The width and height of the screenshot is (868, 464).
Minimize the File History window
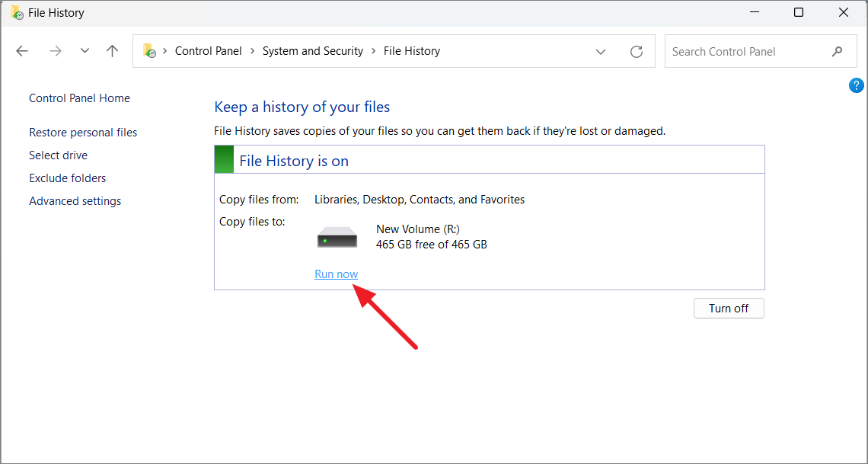pyautogui.click(x=754, y=12)
